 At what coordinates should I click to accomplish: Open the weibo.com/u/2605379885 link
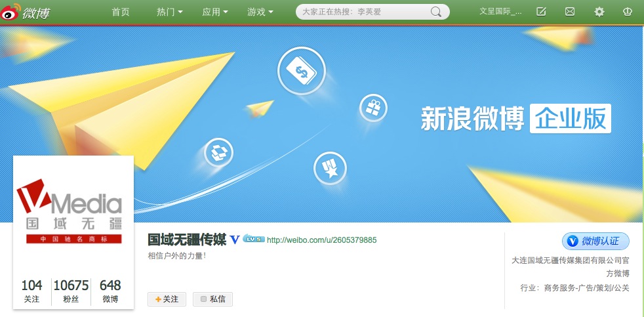(321, 240)
